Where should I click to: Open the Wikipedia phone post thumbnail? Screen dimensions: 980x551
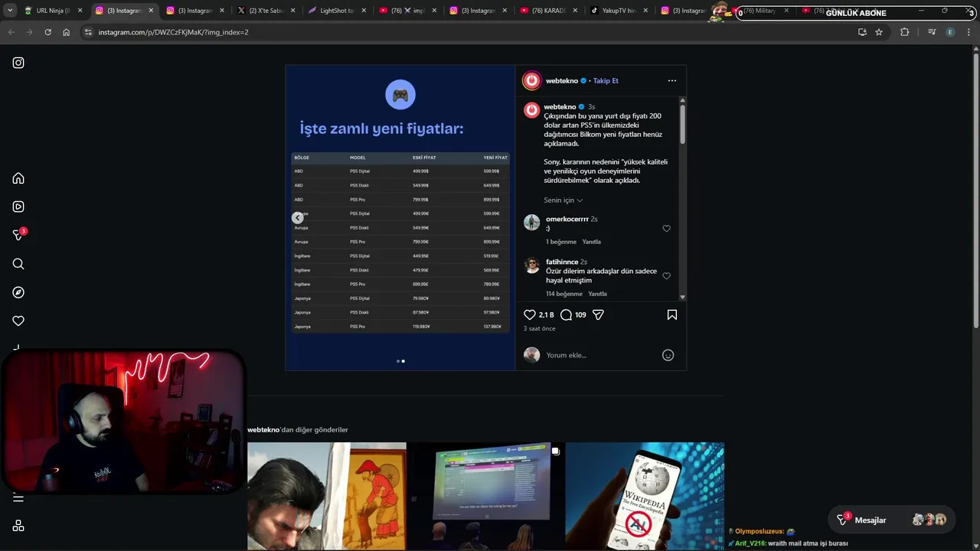645,496
